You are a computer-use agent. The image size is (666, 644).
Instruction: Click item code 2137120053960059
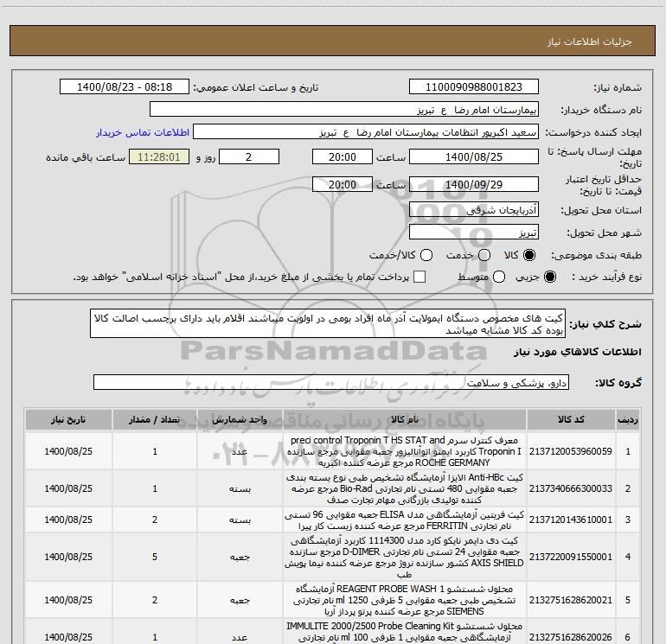[571, 451]
